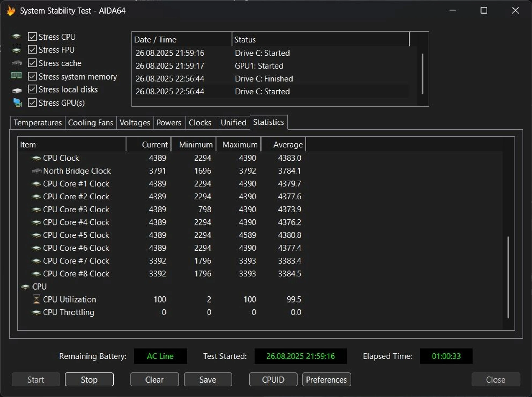
Task: Click the elapsed time value 01:00:33
Action: [x=446, y=356]
